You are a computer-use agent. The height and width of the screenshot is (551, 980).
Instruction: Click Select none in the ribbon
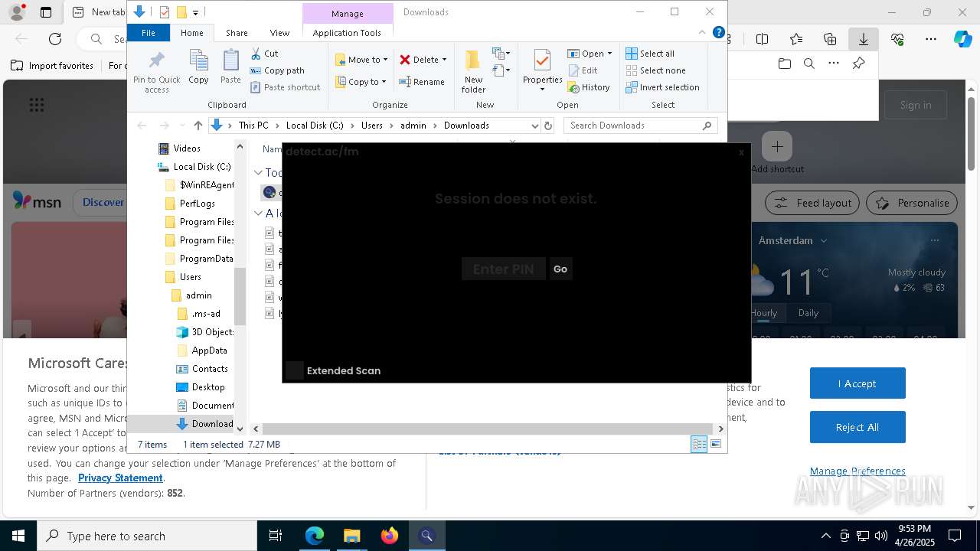(655, 70)
